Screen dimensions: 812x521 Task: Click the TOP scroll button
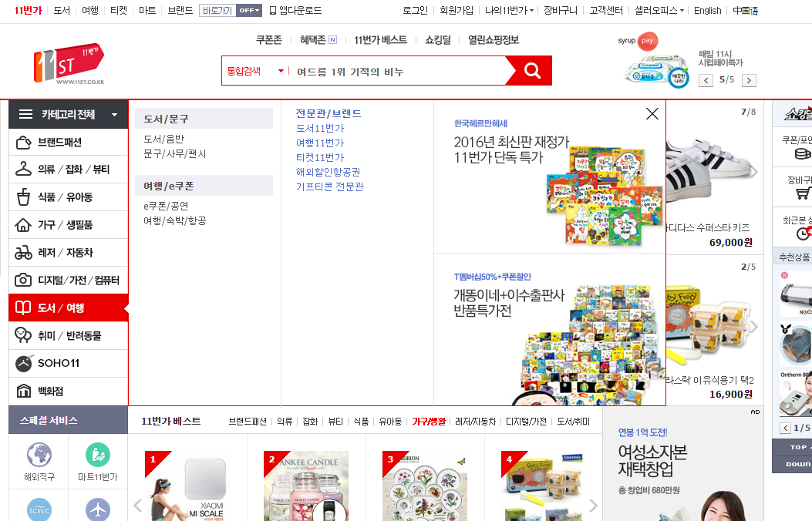pos(792,447)
